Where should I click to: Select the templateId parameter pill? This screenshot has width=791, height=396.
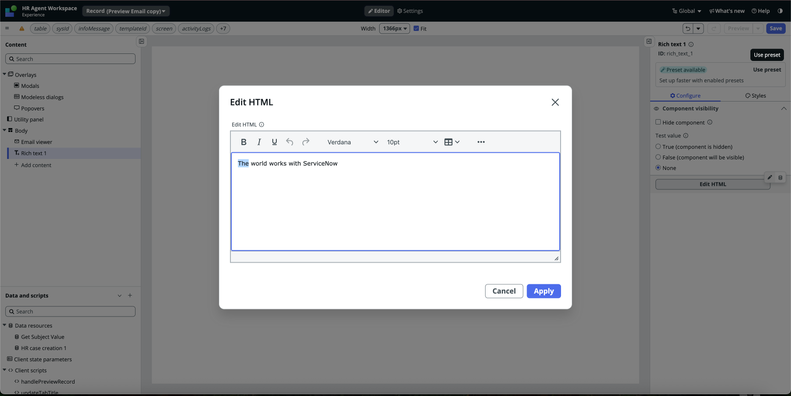(133, 29)
